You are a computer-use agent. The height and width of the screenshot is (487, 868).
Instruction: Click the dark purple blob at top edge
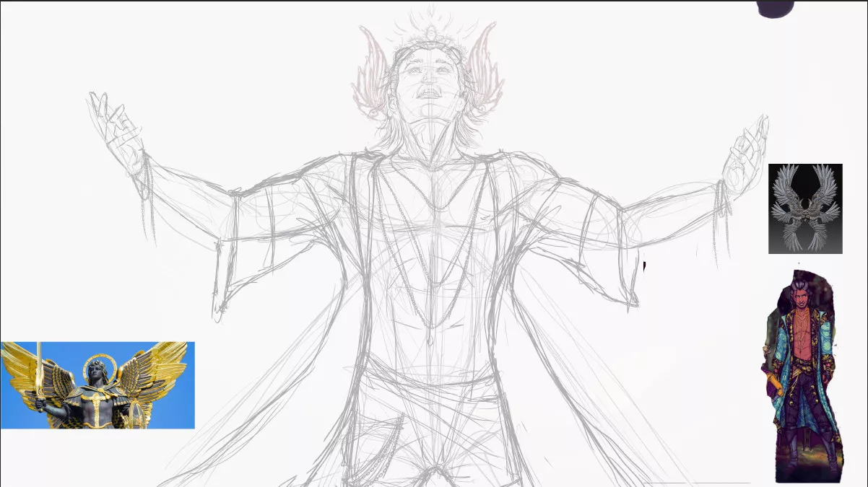[x=775, y=7]
